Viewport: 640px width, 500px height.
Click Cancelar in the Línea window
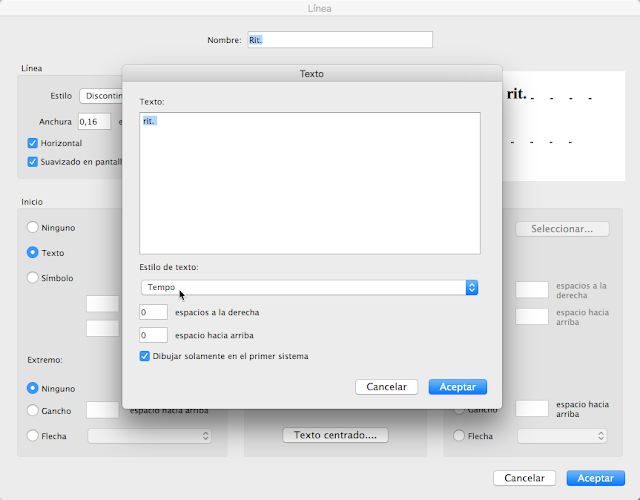coord(524,478)
